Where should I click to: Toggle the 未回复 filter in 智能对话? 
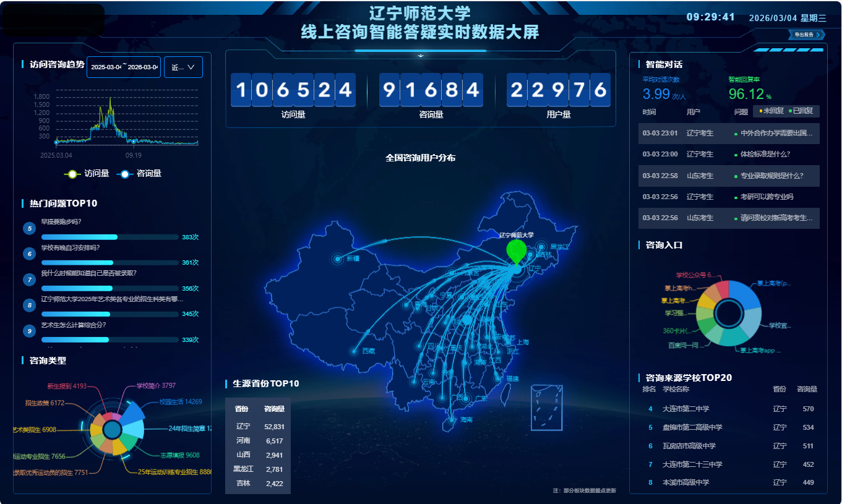(x=770, y=111)
